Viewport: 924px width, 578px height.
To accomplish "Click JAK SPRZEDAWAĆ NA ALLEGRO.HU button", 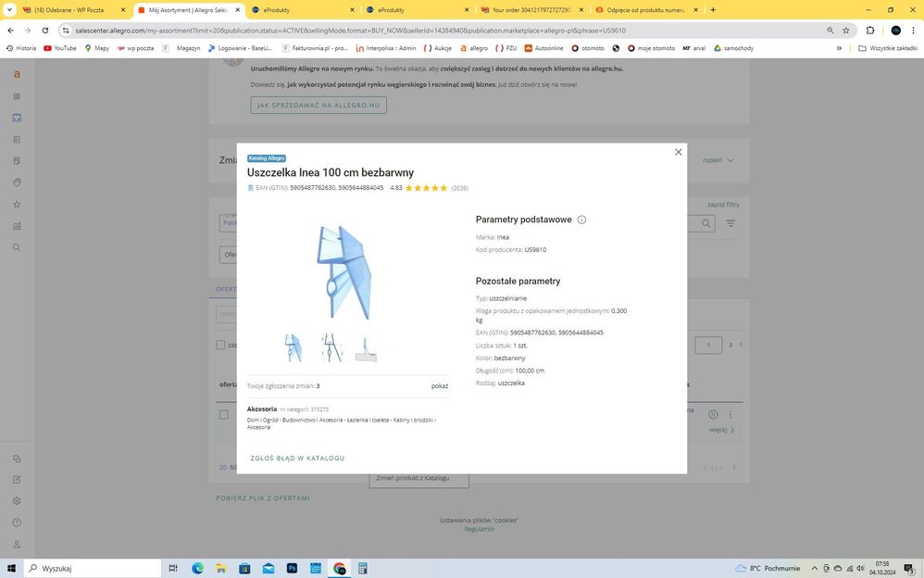I will click(318, 105).
